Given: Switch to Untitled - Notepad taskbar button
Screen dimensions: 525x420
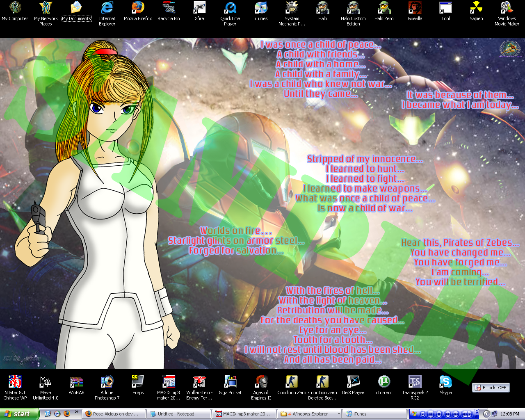Looking at the screenshot, I should click(178, 414).
